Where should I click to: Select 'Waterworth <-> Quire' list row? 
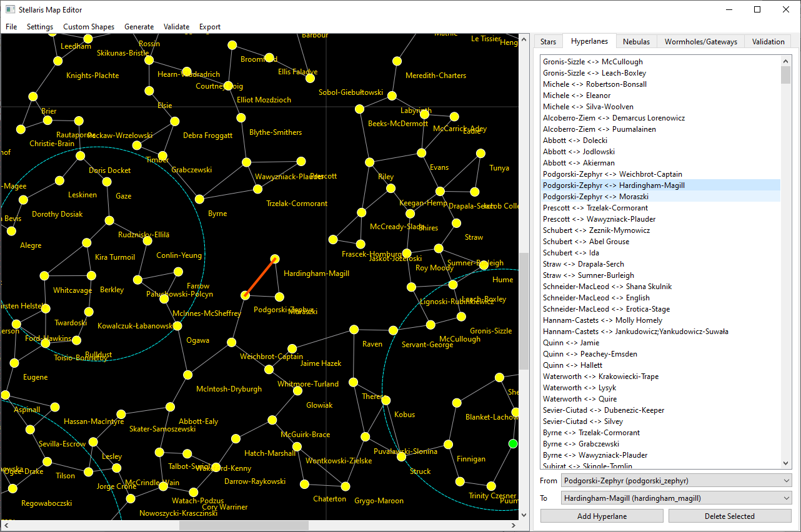[660, 398]
